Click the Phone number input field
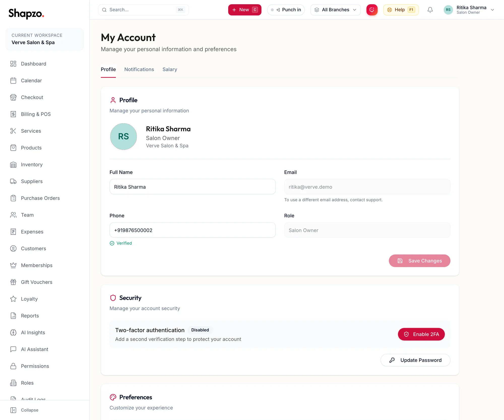 pos(193,230)
